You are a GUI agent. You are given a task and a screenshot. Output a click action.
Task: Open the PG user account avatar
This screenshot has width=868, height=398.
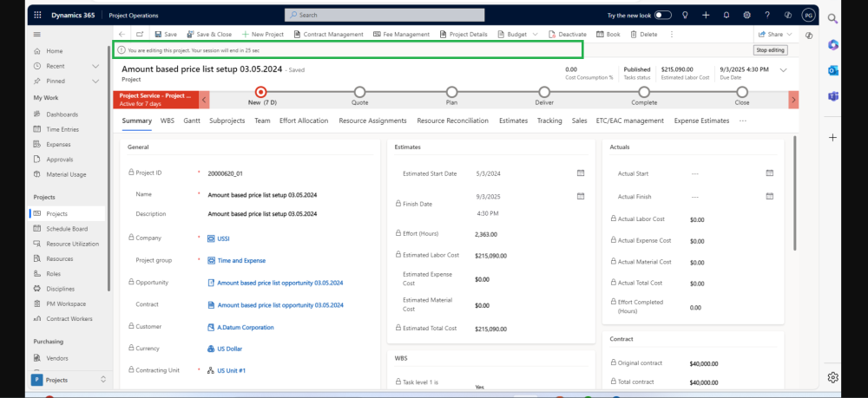point(808,16)
